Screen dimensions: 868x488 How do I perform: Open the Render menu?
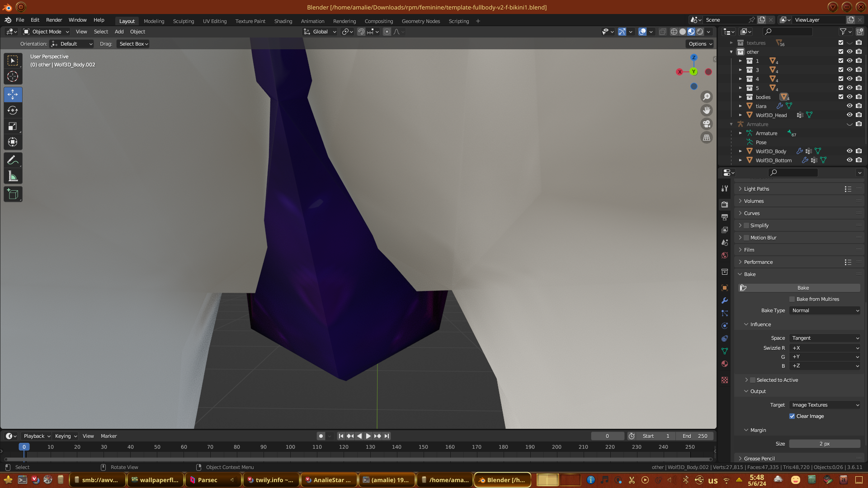pyautogui.click(x=54, y=20)
